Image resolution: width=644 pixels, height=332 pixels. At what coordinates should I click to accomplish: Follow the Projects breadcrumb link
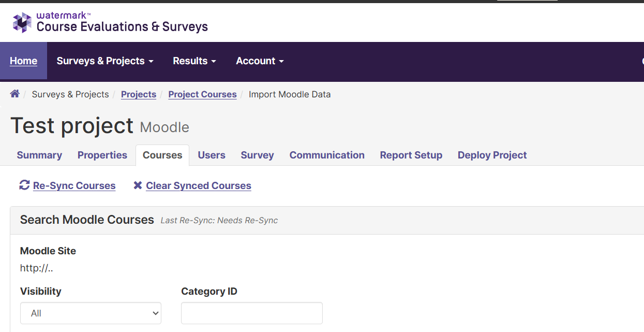(x=139, y=94)
